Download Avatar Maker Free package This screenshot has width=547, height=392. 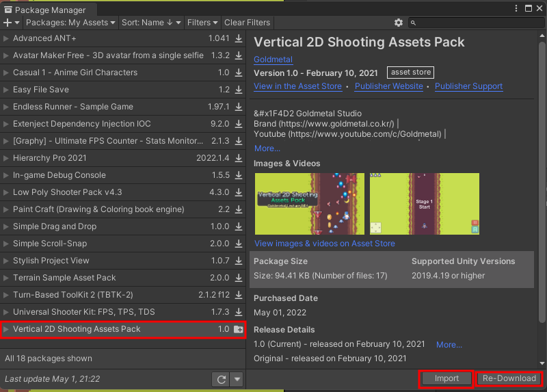pos(239,55)
